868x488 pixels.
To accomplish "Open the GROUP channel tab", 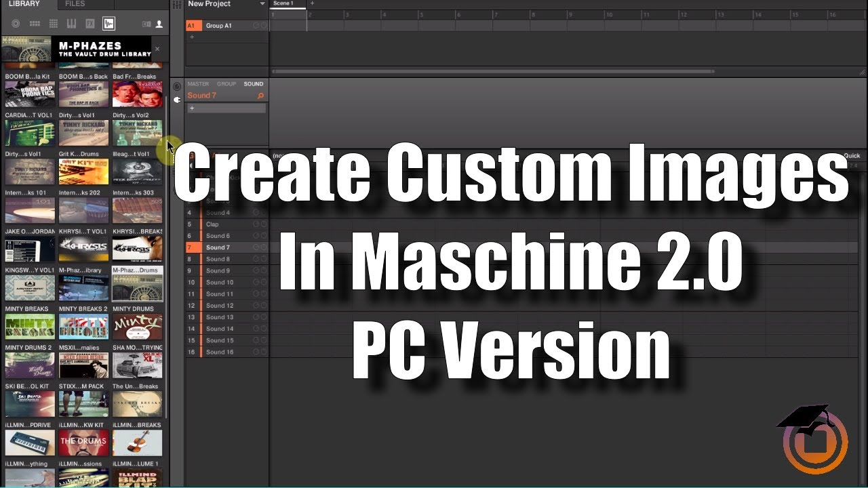I will click(x=226, y=84).
